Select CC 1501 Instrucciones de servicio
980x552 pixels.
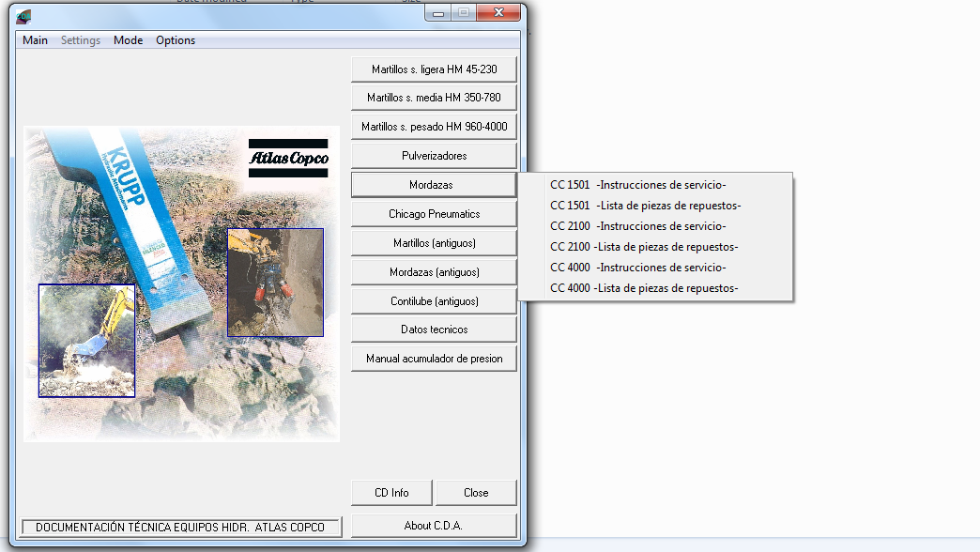click(655, 185)
